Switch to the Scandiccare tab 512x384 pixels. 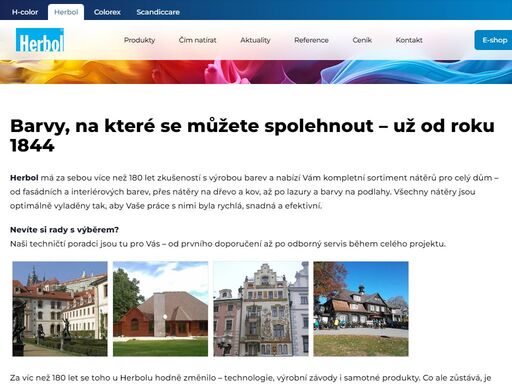158,12
